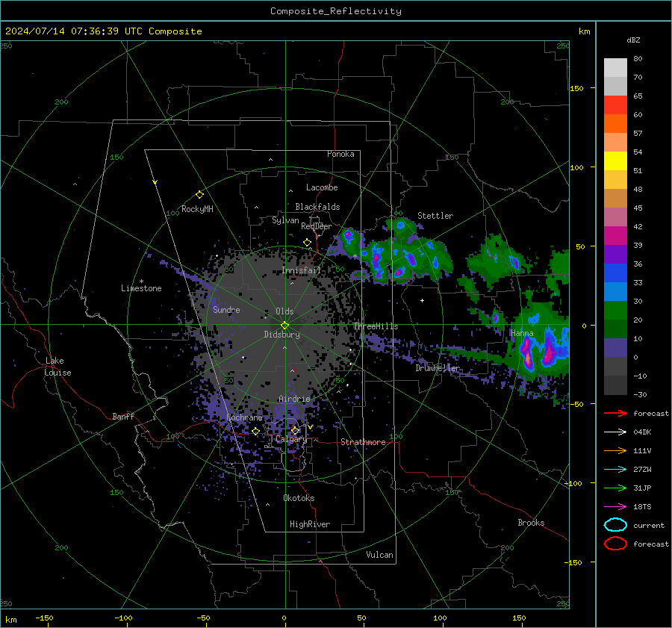Click the intense storm cell east of Hanna
Screen dimensions: 672x628
(x=549, y=352)
